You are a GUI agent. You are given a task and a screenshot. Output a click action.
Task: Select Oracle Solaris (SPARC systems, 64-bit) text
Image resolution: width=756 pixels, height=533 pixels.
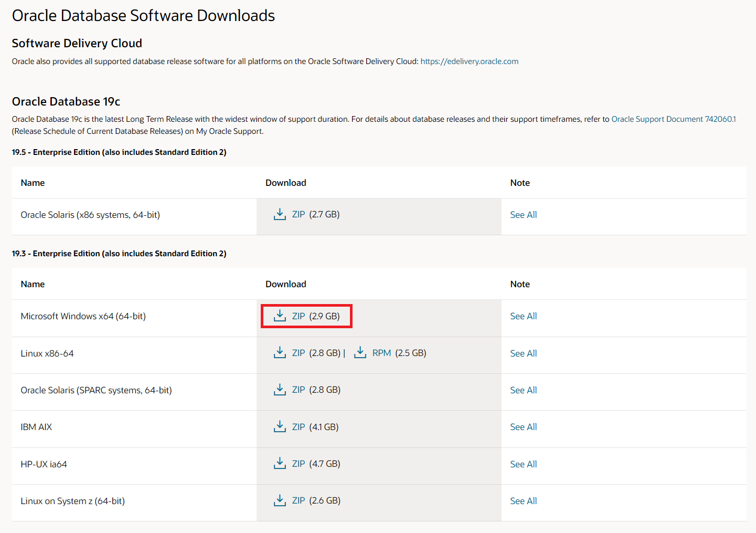[x=97, y=390]
